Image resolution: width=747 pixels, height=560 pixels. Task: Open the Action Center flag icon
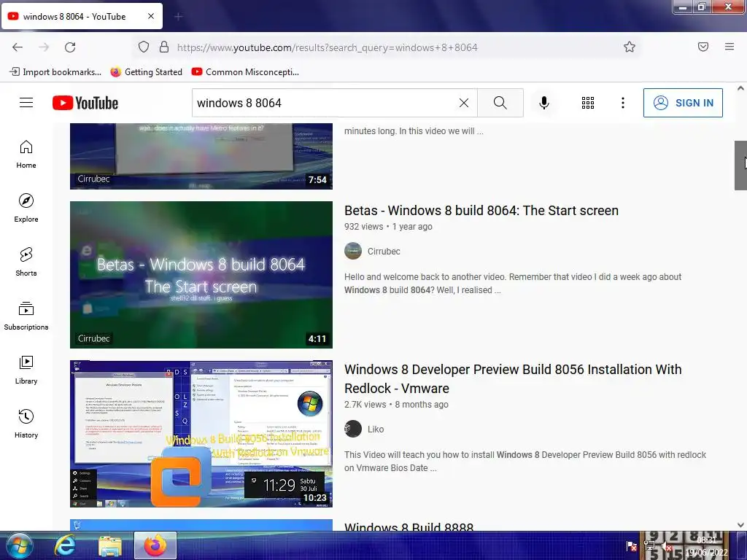pyautogui.click(x=631, y=545)
